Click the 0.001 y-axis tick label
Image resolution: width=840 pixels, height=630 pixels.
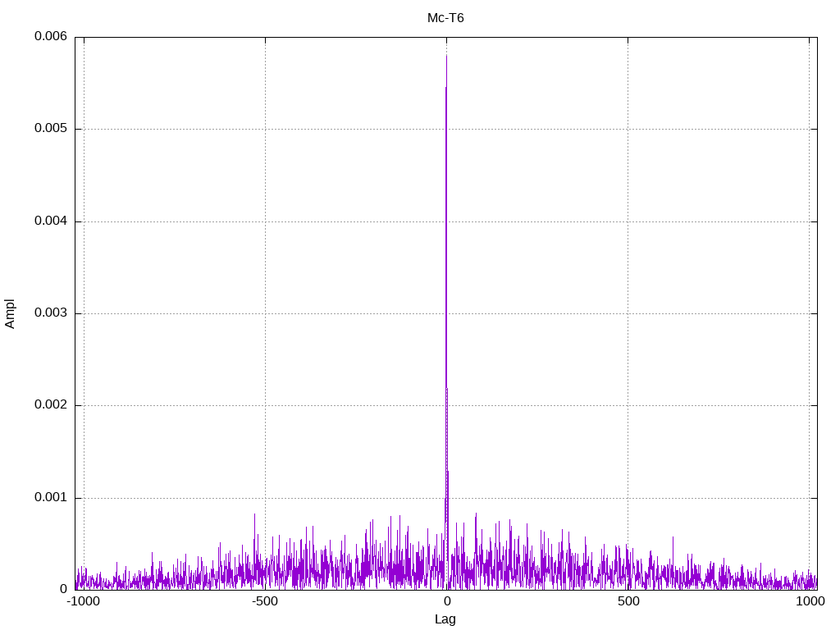(x=51, y=497)
